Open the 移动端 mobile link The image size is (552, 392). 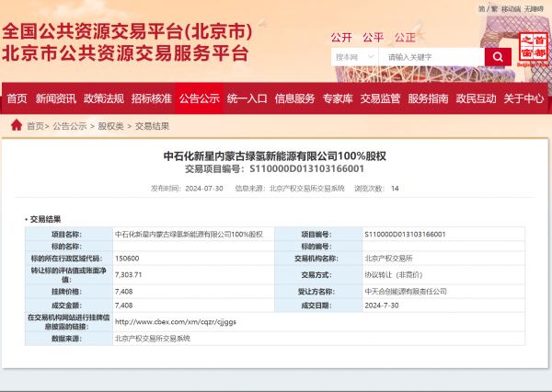[x=511, y=9]
